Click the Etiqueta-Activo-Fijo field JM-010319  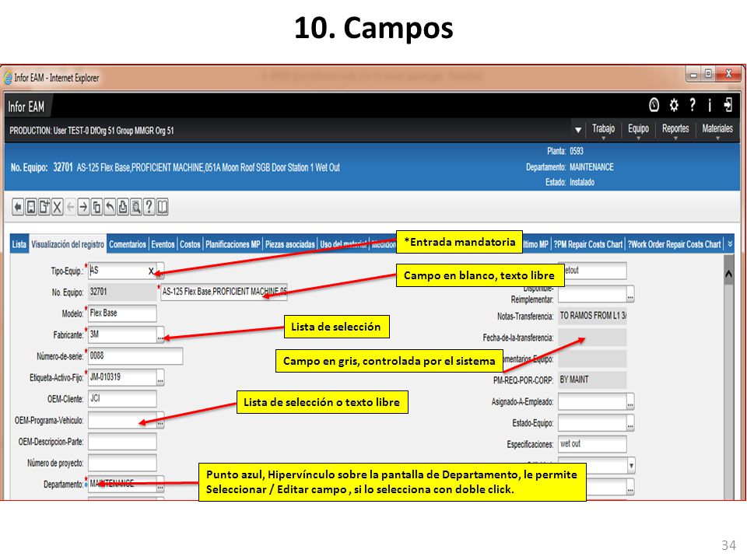click(122, 378)
